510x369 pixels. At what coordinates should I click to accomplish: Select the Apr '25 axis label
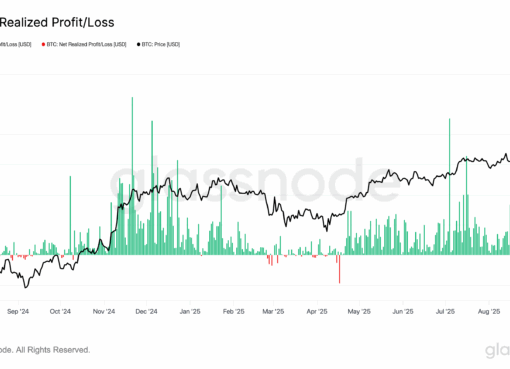pos(317,311)
